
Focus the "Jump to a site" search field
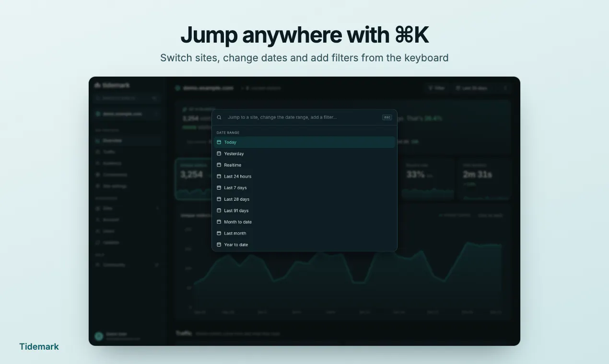302,117
